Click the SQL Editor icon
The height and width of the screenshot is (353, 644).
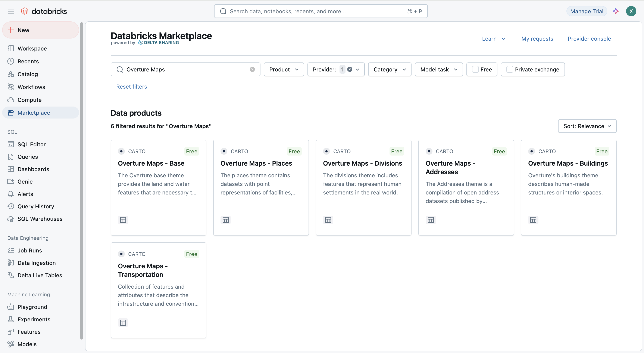coord(10,144)
